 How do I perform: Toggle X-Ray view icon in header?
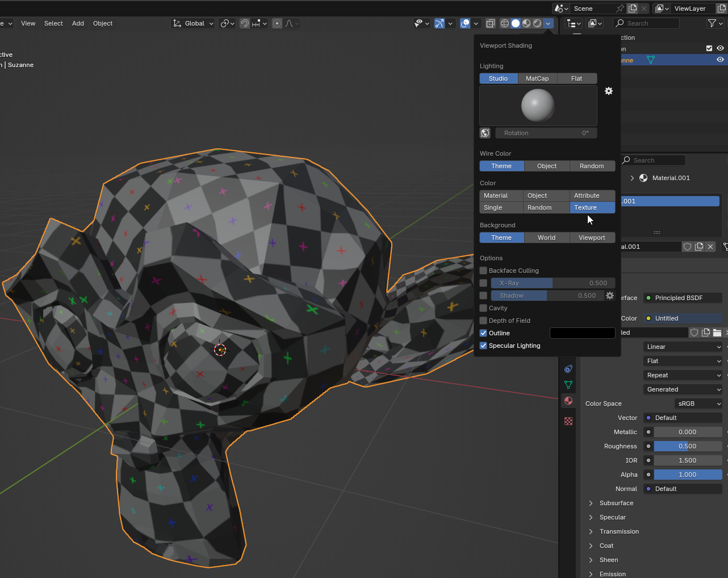click(x=491, y=23)
